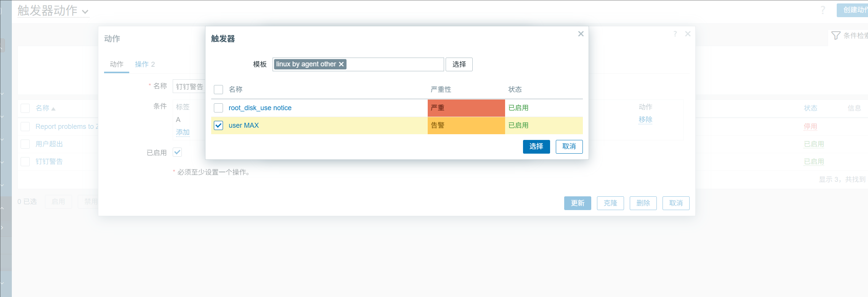The height and width of the screenshot is (297, 868).
Task: Close the 触发器 dialog with X
Action: coord(581,34)
